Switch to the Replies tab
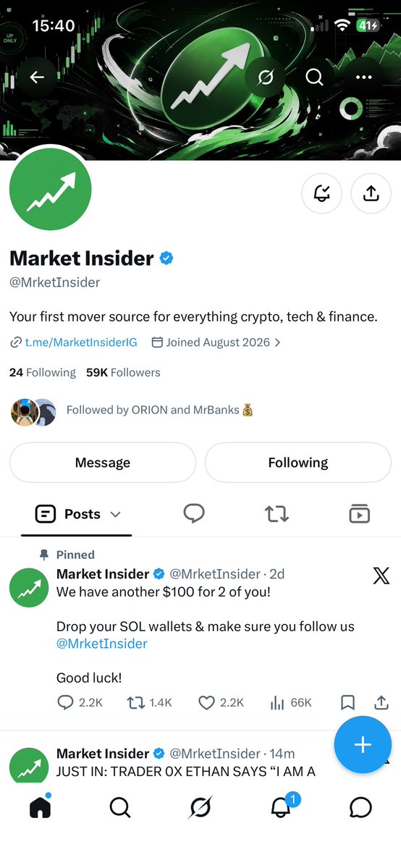Screen dimensions: 401x868 click(x=194, y=514)
